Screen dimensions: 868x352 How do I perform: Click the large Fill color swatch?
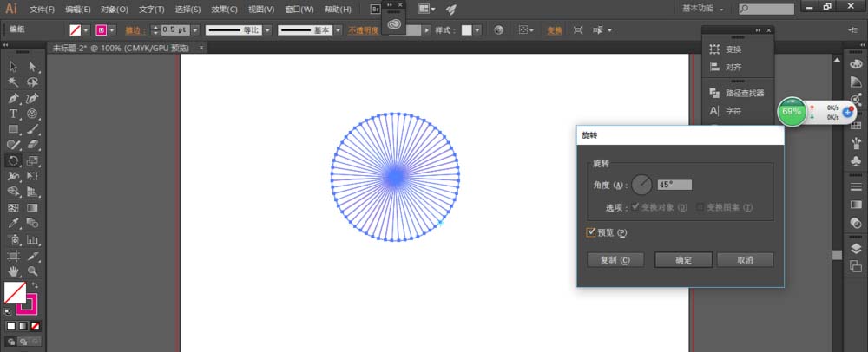click(x=15, y=293)
